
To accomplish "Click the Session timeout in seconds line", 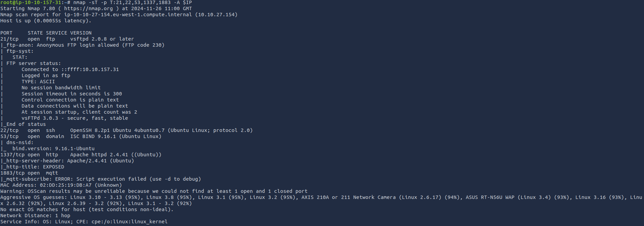I will [72, 94].
